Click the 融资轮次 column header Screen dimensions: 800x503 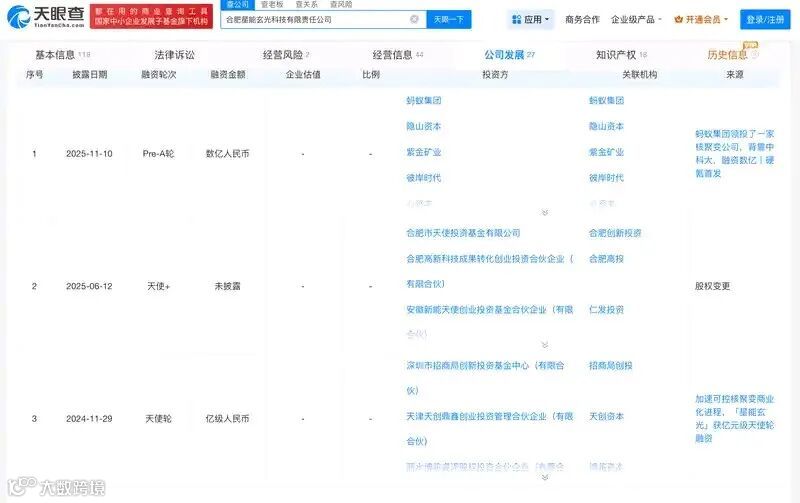pos(159,74)
